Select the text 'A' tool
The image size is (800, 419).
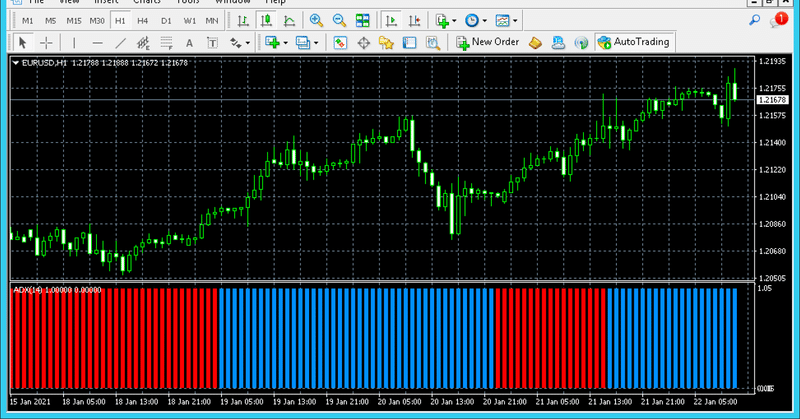pyautogui.click(x=189, y=42)
